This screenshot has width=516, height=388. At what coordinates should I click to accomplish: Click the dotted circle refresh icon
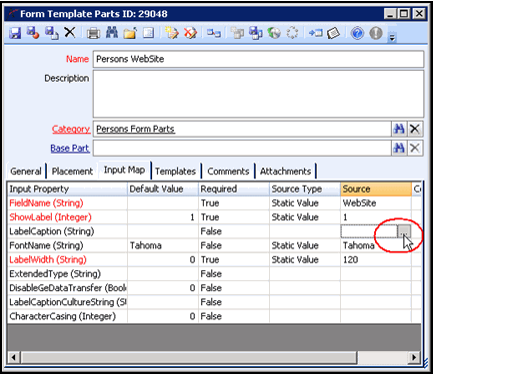coord(292,33)
